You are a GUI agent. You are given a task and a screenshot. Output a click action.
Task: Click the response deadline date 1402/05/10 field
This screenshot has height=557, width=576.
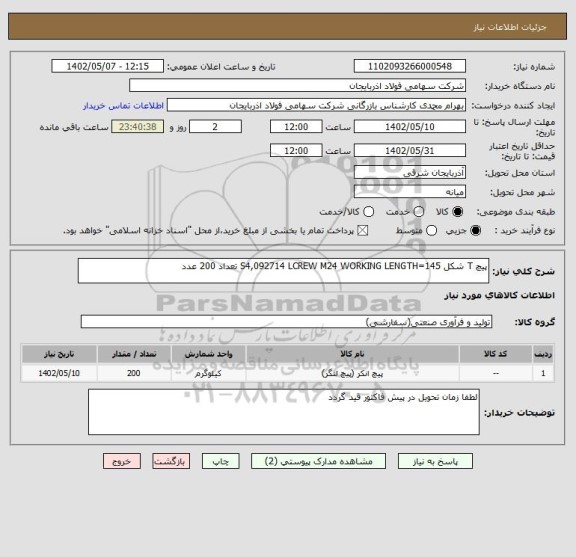click(410, 127)
